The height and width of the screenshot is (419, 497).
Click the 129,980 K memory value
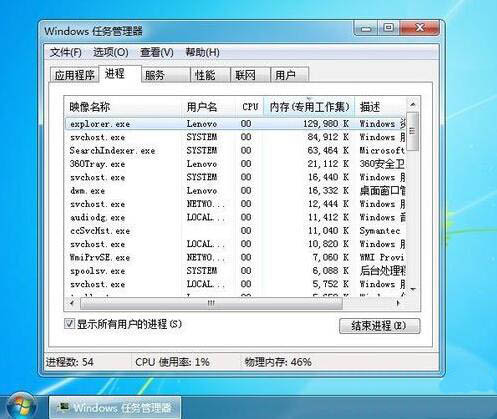[x=326, y=124]
